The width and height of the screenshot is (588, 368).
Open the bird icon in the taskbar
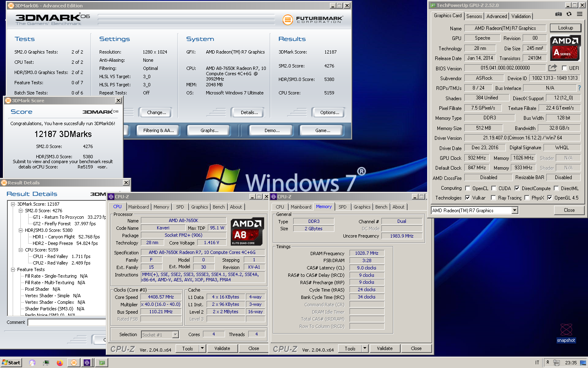click(32, 362)
